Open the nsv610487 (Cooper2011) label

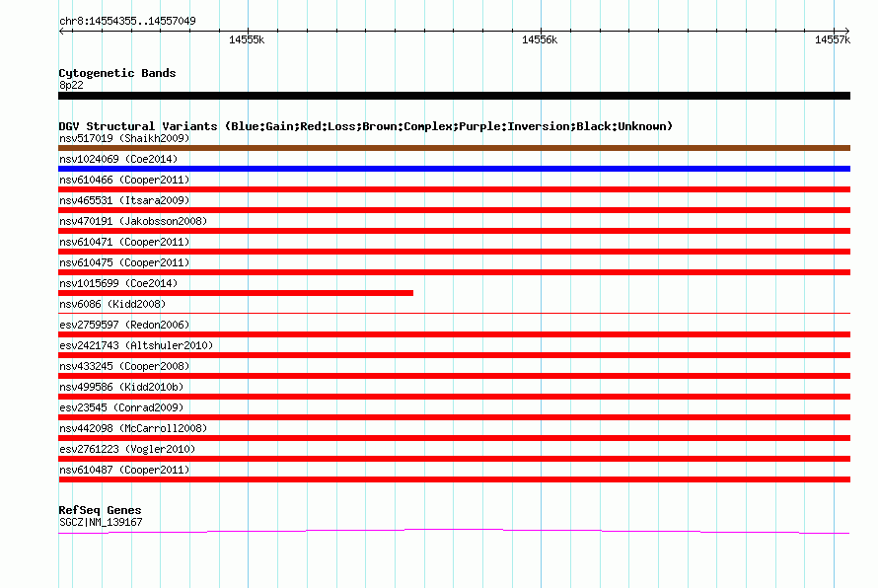[124, 470]
